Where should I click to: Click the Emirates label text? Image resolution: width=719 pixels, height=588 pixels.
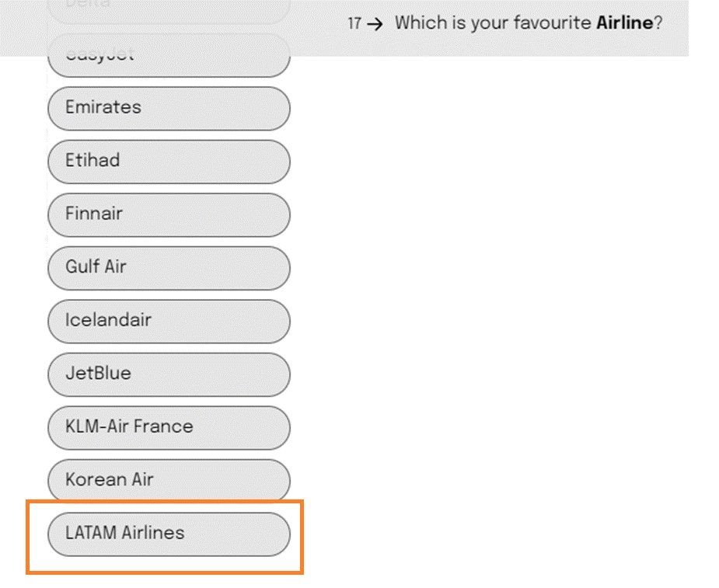103,107
